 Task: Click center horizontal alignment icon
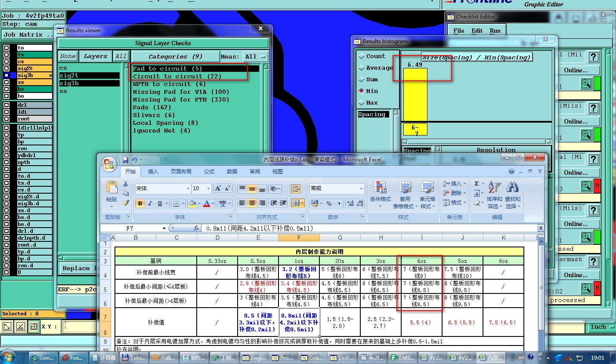click(252, 203)
